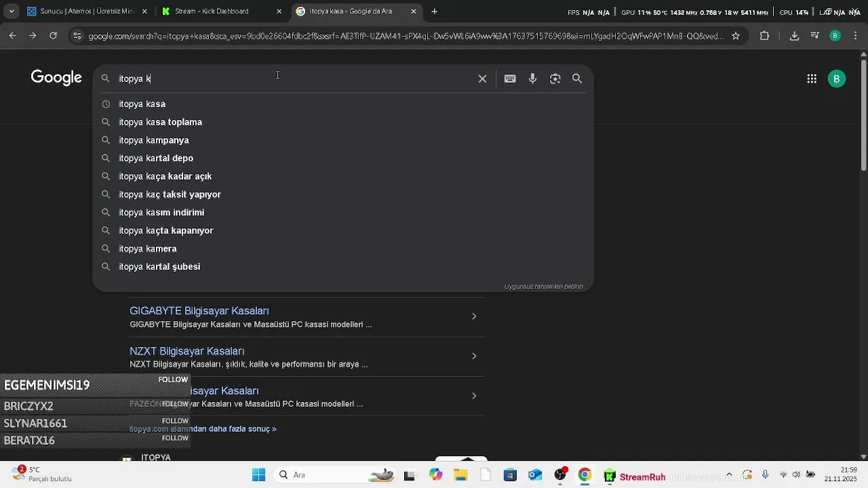Open the on-screen keyboard input tool
Screen dimensions: 868x488
510,79
